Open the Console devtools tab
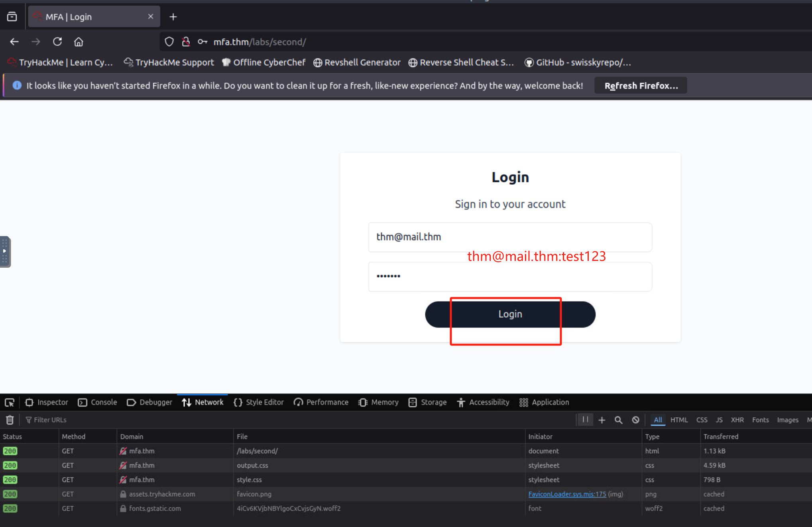The width and height of the screenshot is (812, 527). coord(98,402)
